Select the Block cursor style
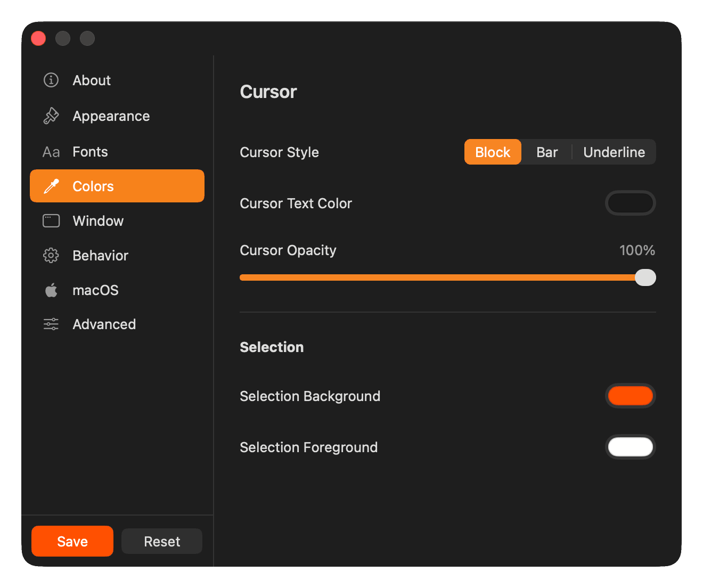The image size is (703, 588). tap(492, 152)
